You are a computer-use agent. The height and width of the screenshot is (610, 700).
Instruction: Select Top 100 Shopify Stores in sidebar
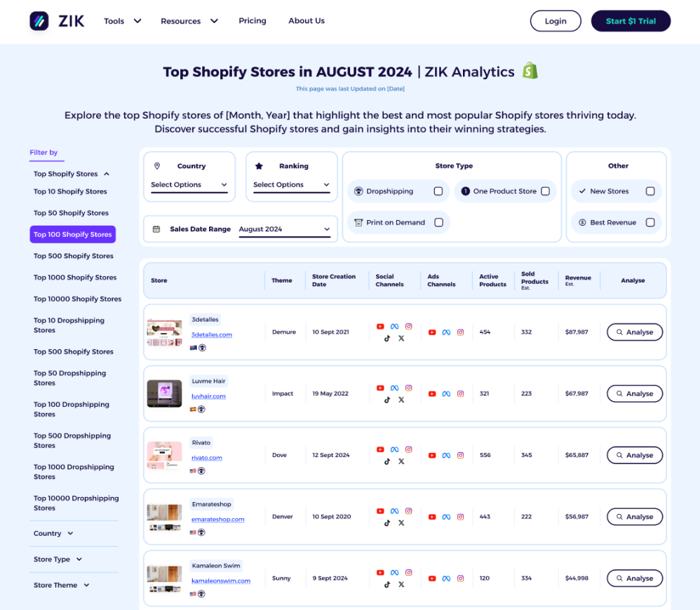[x=73, y=234]
